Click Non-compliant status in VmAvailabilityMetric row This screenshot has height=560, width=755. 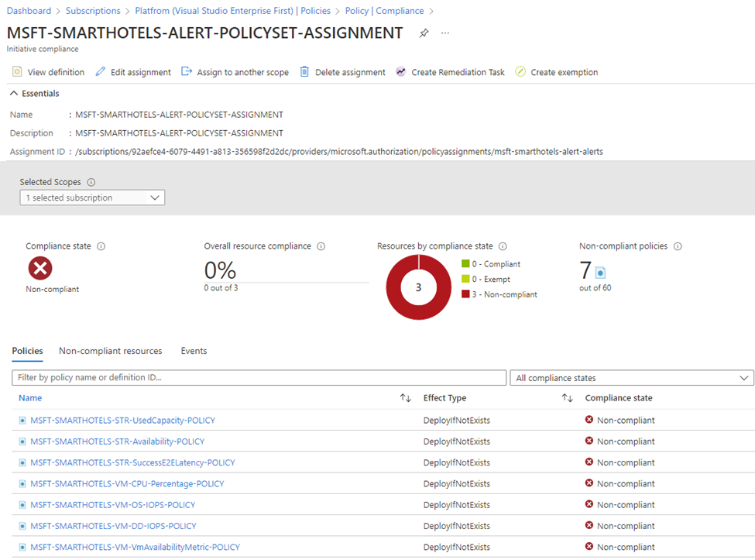point(619,548)
